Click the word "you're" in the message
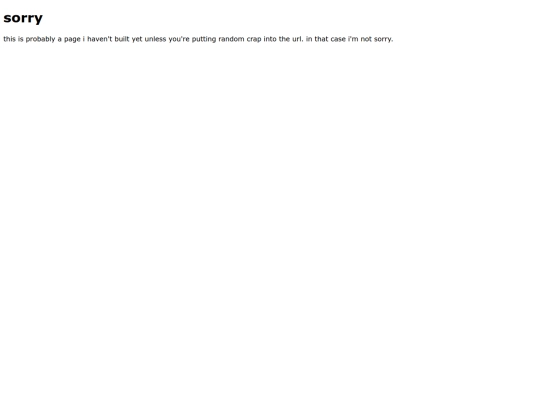The width and height of the screenshot is (540, 405). [179, 39]
